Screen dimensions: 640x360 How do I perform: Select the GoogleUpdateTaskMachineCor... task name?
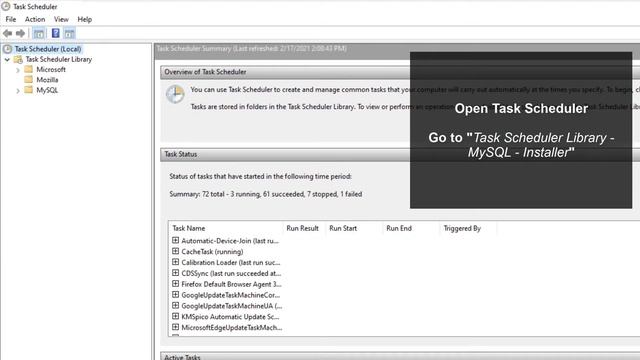[x=231, y=295]
